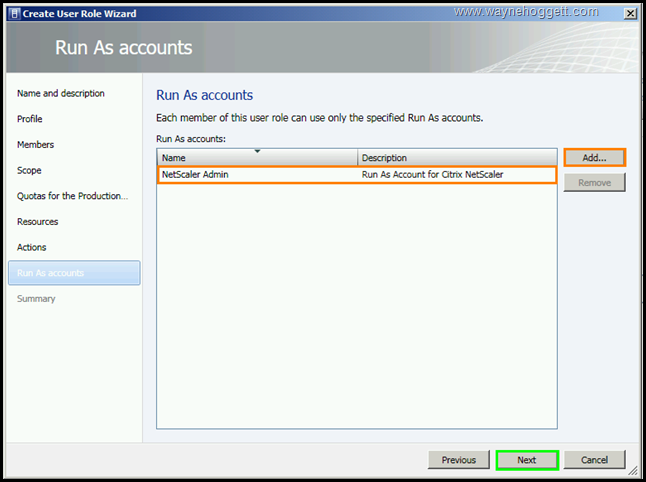Cancel the wizard
The image size is (646, 482).
pyautogui.click(x=594, y=460)
